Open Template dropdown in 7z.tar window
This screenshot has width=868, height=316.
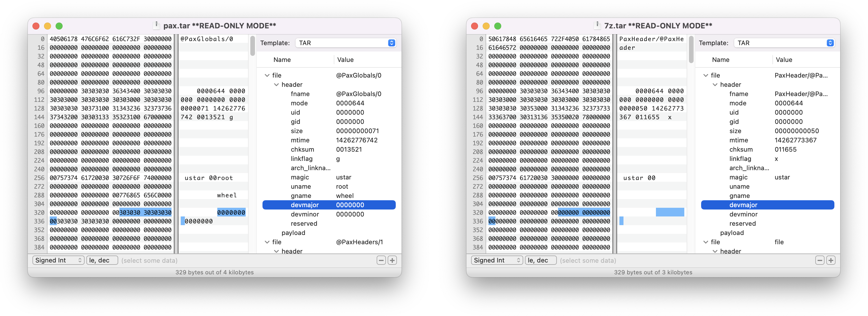[784, 43]
